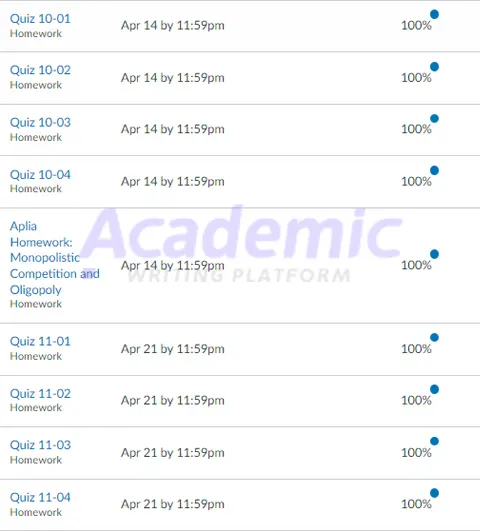Screen dimensions: 480x531
Task: Open the Quiz 11-02 link
Action: (x=40, y=394)
